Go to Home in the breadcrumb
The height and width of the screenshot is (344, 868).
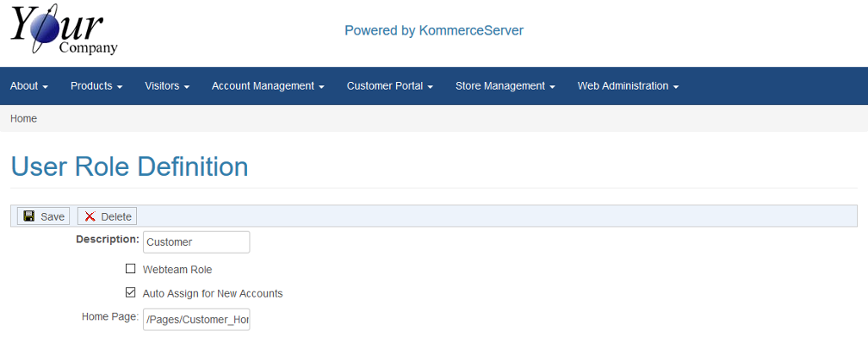point(24,118)
